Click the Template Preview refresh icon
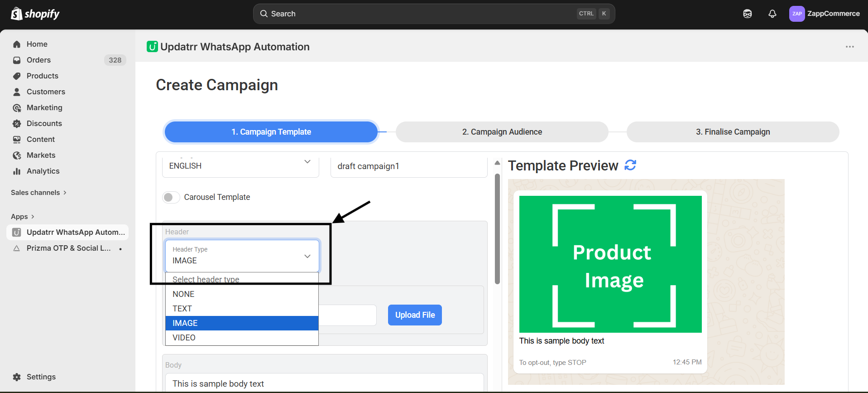 click(x=630, y=165)
